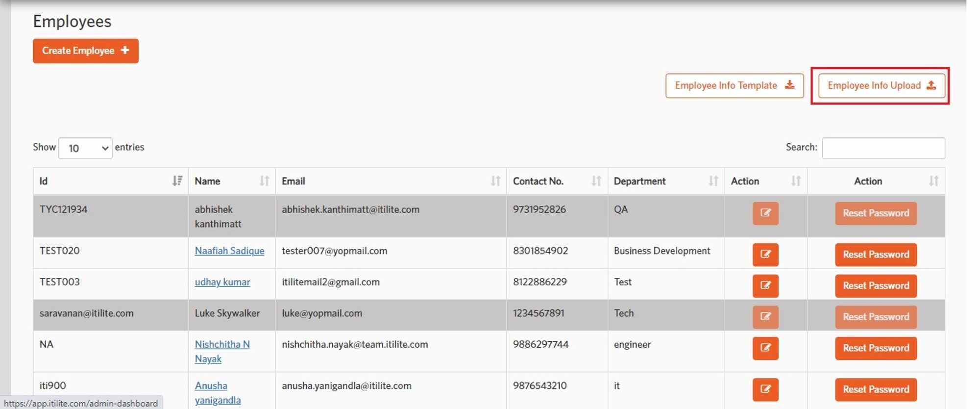
Task: Click Employee Info Upload button
Action: coord(882,86)
